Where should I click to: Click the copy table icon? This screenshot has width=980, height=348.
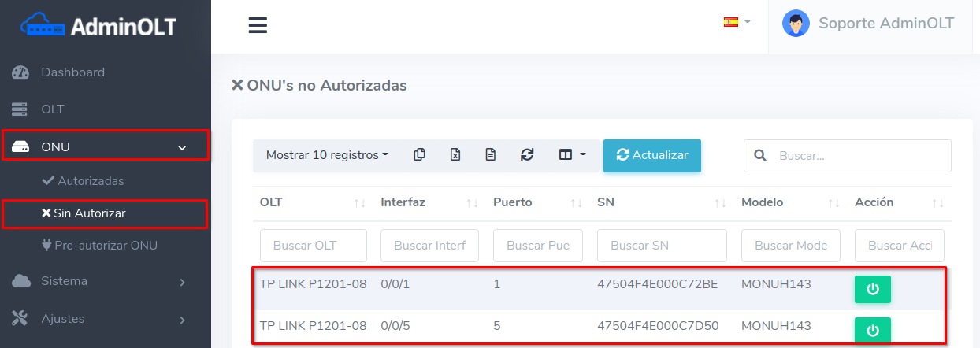(x=420, y=155)
